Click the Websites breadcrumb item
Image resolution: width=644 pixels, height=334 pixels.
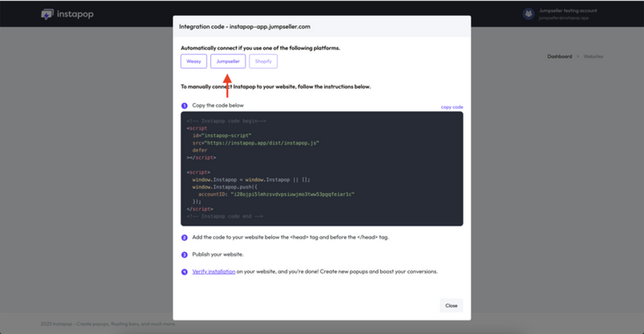593,56
